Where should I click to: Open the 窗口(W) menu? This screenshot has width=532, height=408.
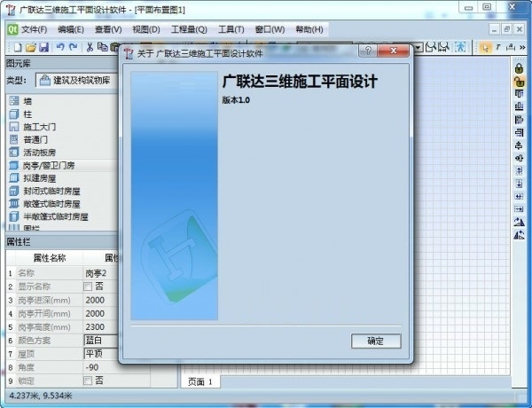tap(270, 29)
